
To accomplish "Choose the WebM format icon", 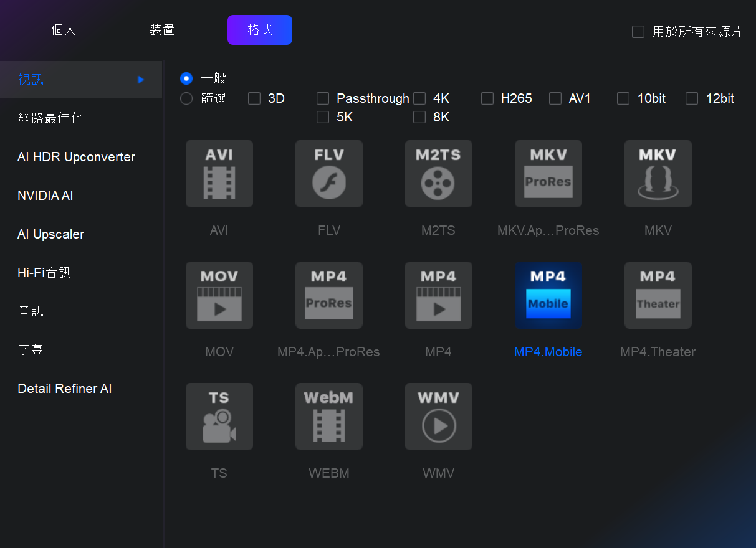I will coord(329,417).
